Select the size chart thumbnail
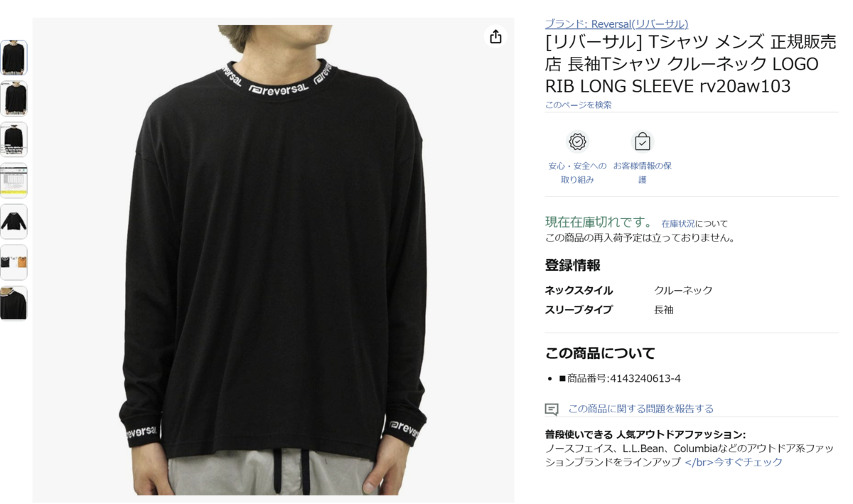Image resolution: width=853 pixels, height=504 pixels. [x=14, y=181]
